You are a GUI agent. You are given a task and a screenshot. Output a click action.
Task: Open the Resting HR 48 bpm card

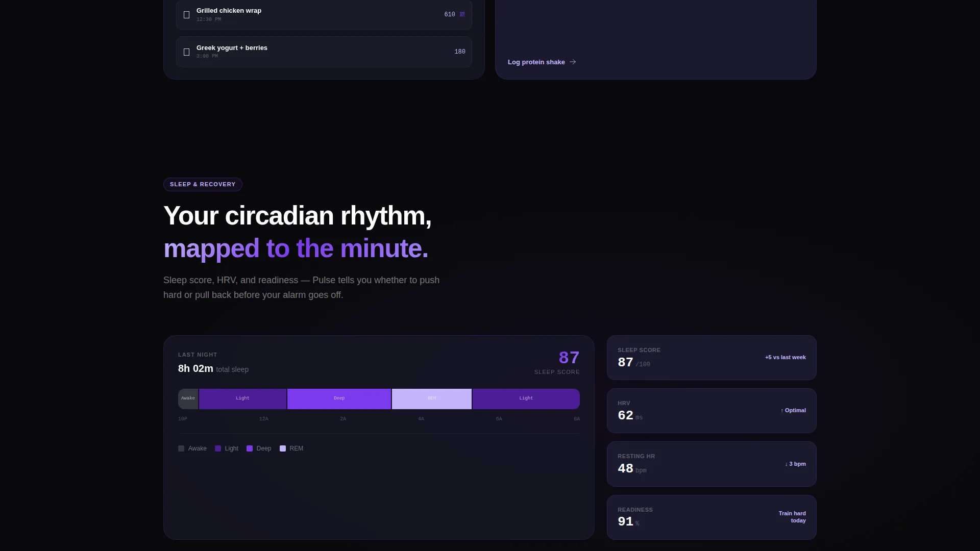coord(712,464)
